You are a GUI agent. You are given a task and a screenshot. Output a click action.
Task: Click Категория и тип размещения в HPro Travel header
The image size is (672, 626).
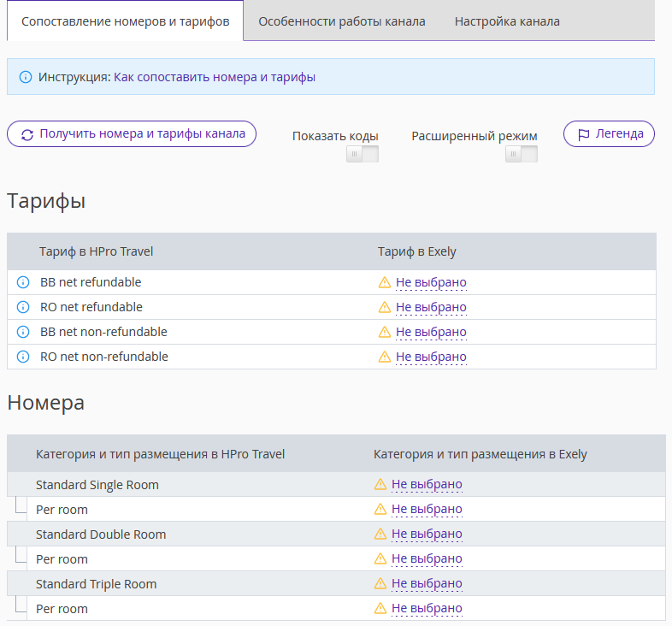pyautogui.click(x=160, y=454)
